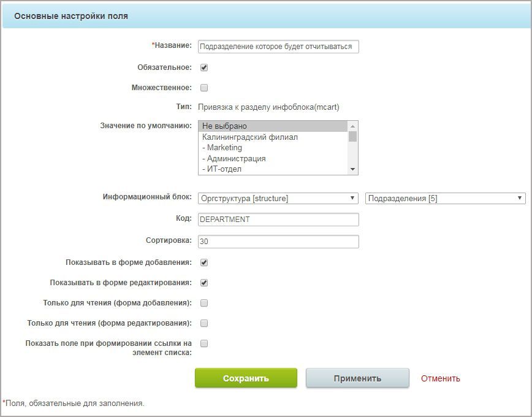Open the Оргструктура [structure] dropdown
The width and height of the screenshot is (532, 417).
tap(278, 198)
